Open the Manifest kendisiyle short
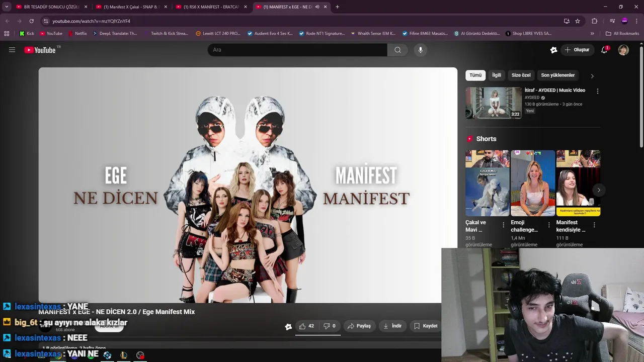The height and width of the screenshot is (362, 644). click(x=578, y=183)
